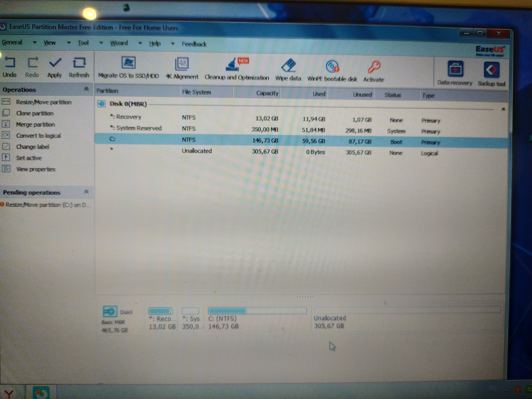Open the Wizard menu
The image size is (532, 399).
pyautogui.click(x=119, y=43)
